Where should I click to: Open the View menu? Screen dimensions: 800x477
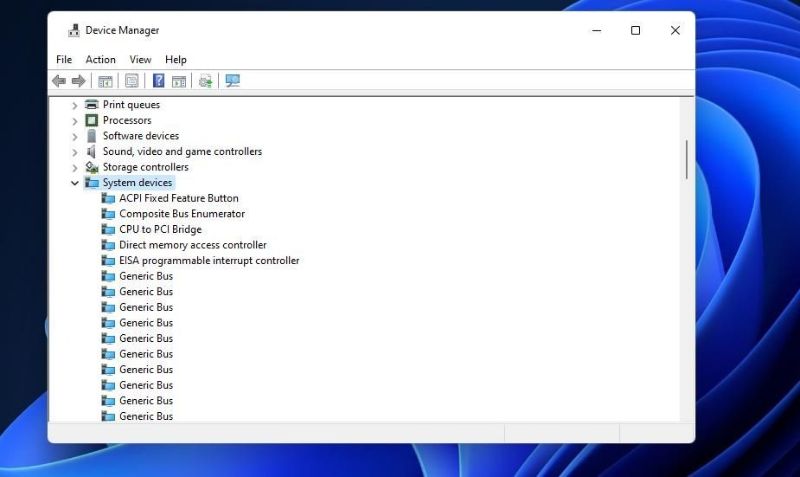pyautogui.click(x=140, y=60)
